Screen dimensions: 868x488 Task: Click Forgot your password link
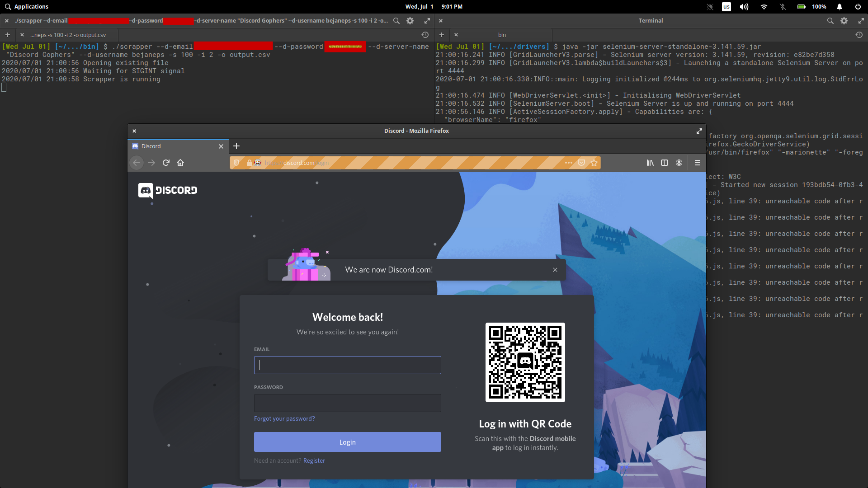click(284, 418)
